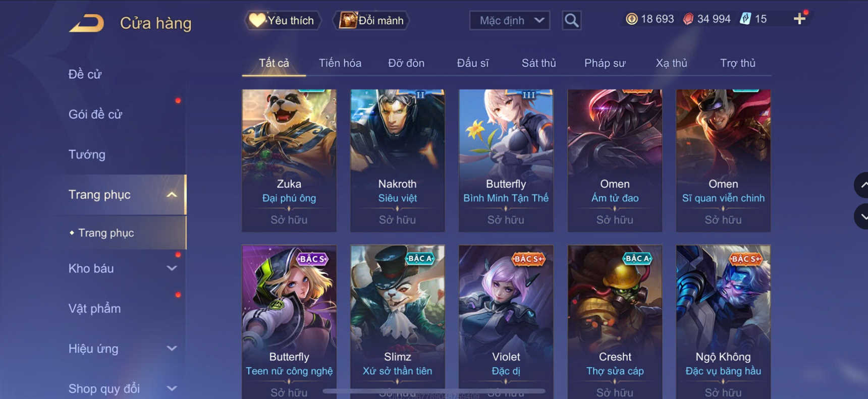Open the Mặc định sort dropdown
The width and height of the screenshot is (868, 399).
point(510,21)
